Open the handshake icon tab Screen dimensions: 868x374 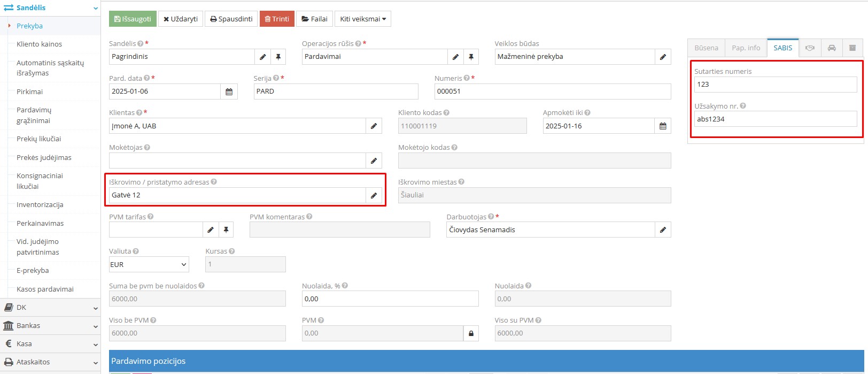(810, 48)
